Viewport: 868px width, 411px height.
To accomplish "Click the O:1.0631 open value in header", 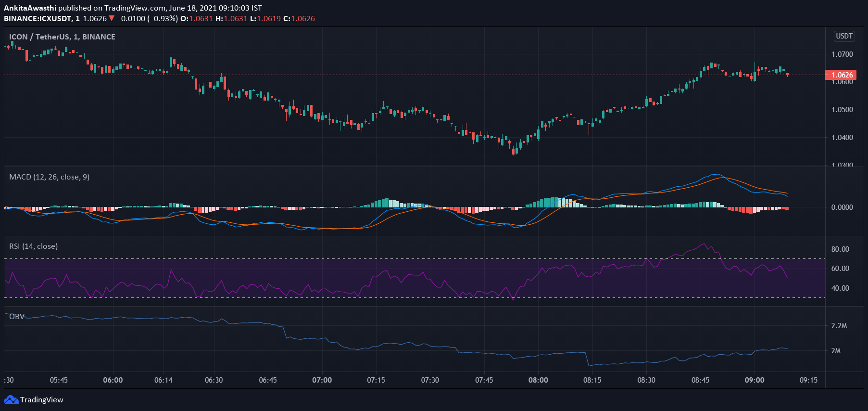I will pos(197,19).
